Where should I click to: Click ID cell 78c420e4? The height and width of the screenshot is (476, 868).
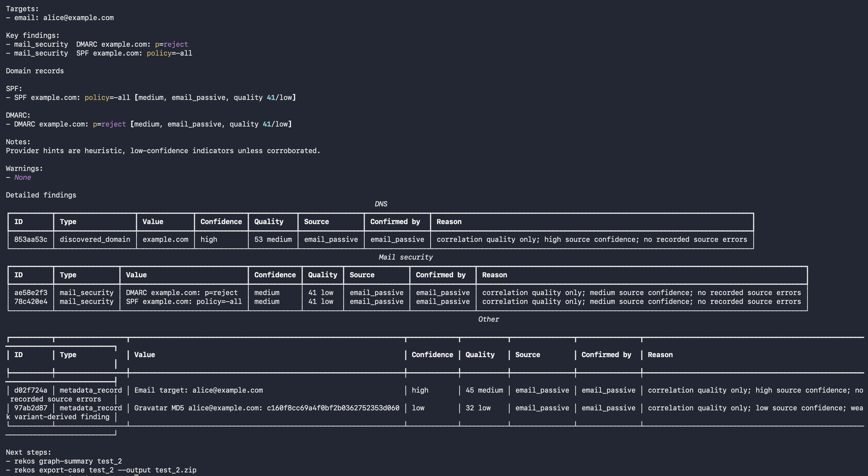pyautogui.click(x=31, y=302)
